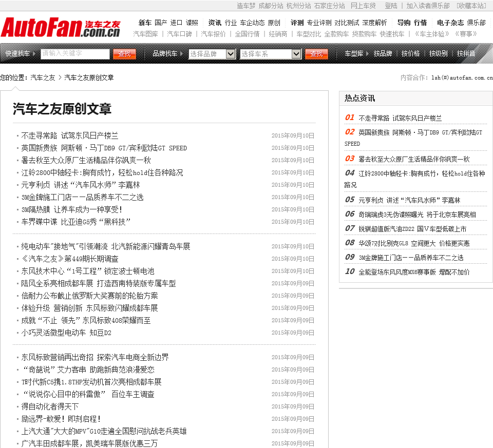493x448 pixels.
Task: Open the 新车 menu item
Action: 145,23
